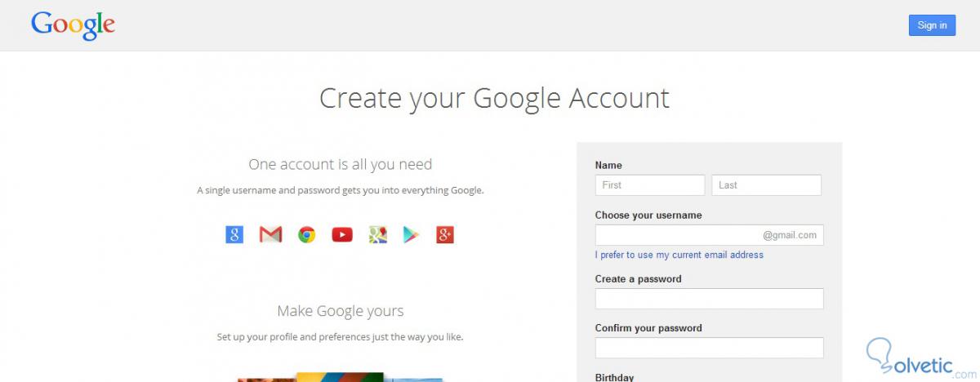This screenshot has width=980, height=382.
Task: Open "I prefer to use my current email address"
Action: pyautogui.click(x=679, y=255)
